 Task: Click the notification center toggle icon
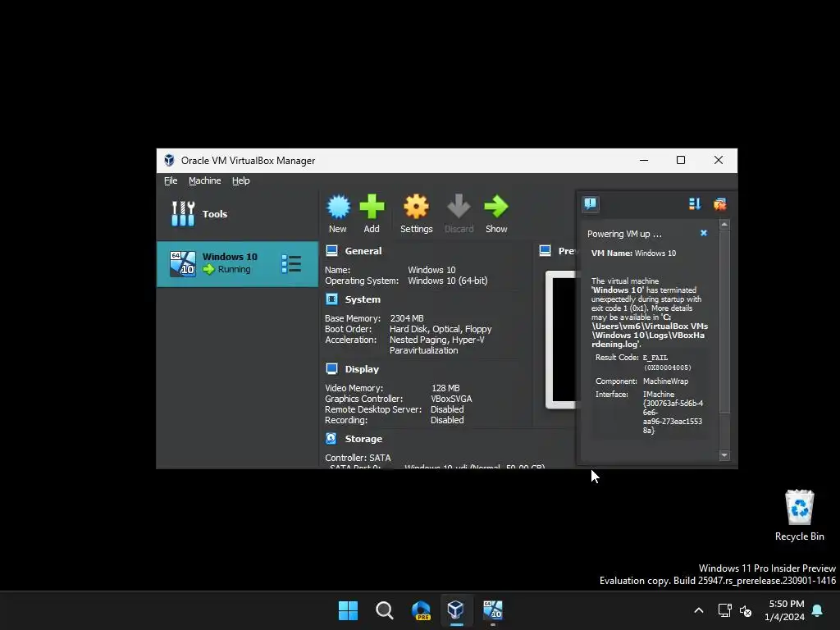(591, 203)
